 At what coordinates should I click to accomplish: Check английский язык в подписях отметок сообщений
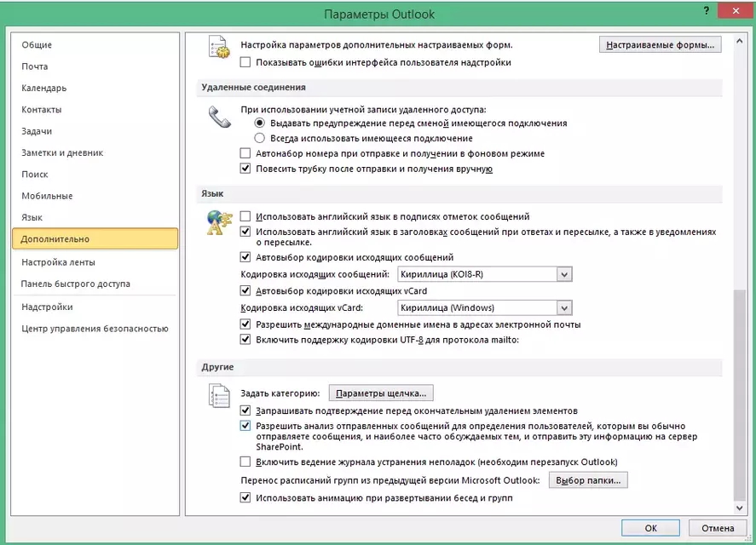[245, 216]
